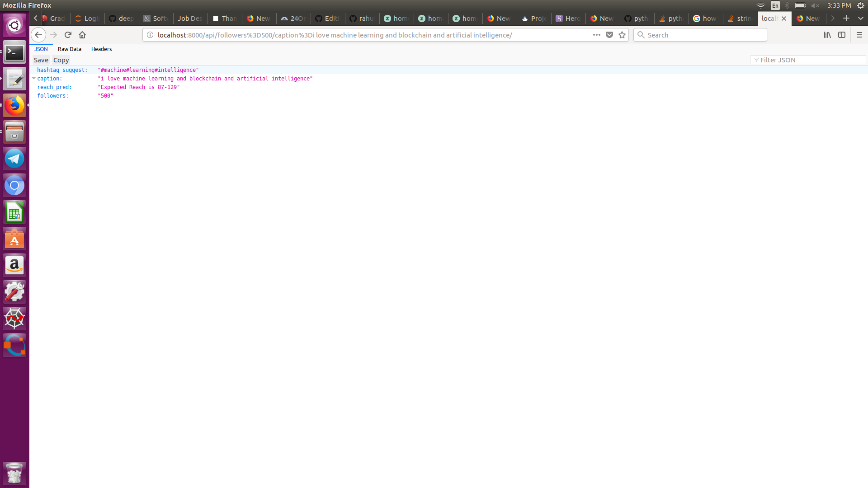
Task: Reload the current page
Action: (x=68, y=35)
